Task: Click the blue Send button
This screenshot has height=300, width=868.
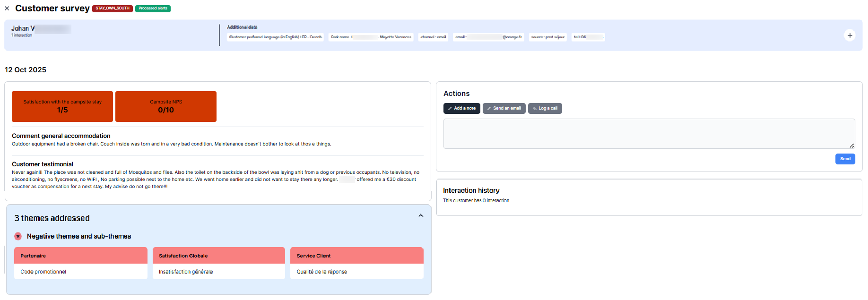Action: (845, 159)
